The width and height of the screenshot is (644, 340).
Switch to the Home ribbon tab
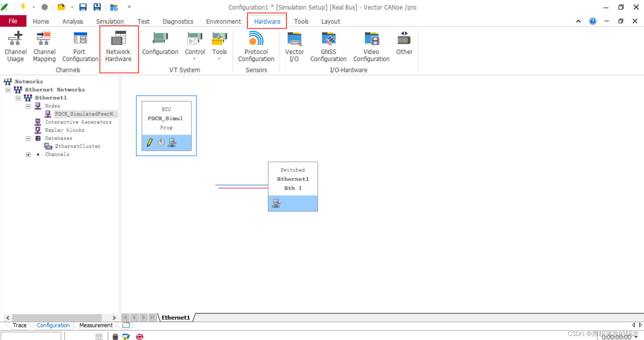[41, 21]
